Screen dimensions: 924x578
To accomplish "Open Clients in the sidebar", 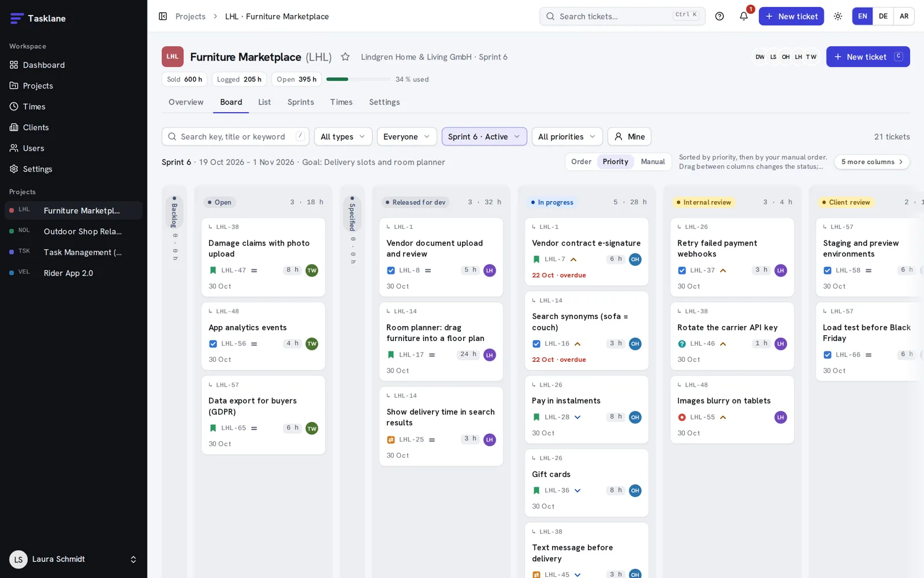I will coord(73,127).
